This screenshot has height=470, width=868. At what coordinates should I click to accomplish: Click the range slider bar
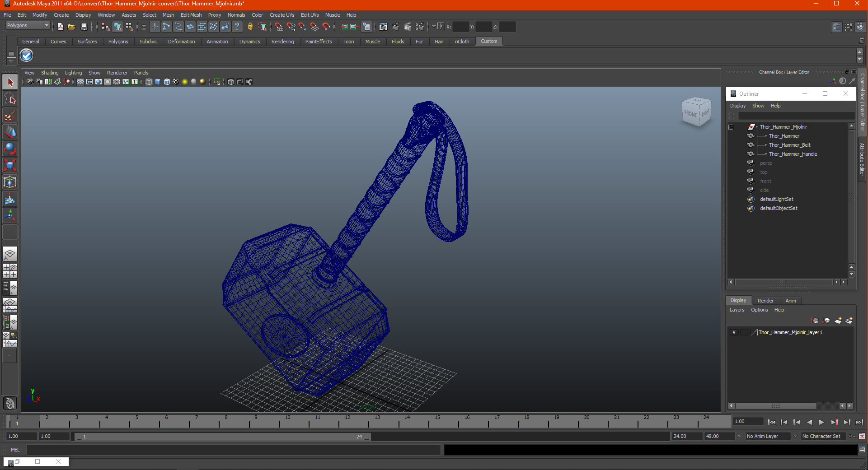point(222,437)
